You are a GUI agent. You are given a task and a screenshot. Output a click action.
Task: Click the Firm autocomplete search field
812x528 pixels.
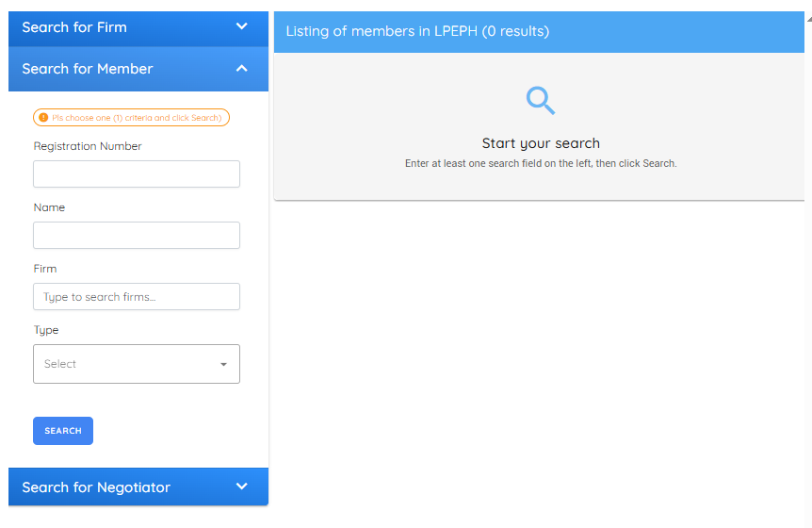137,297
